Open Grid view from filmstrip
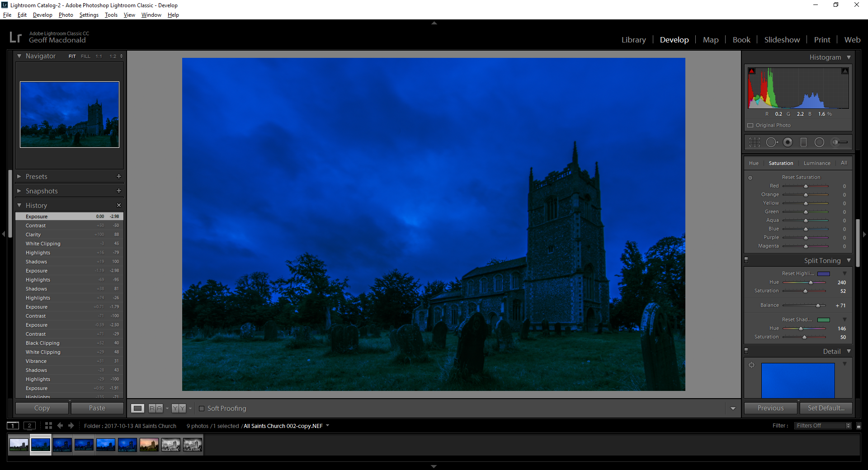Viewport: 868px width, 470px height. pos(48,426)
